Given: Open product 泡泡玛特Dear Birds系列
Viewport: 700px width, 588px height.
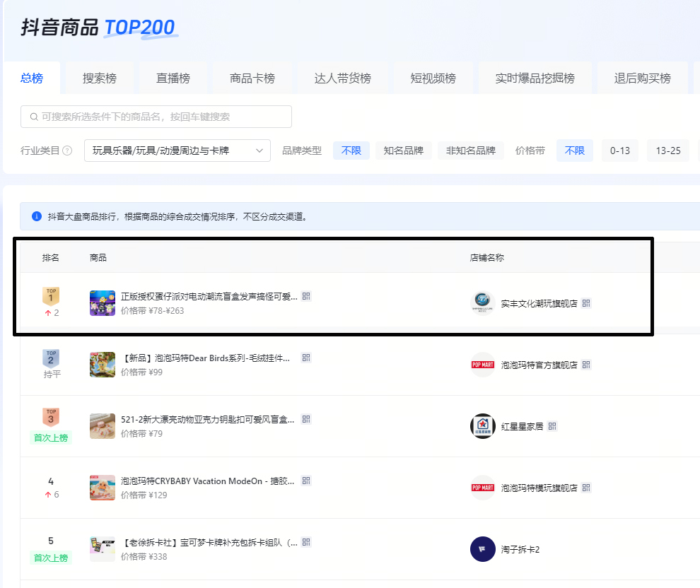Looking at the screenshot, I should click(x=206, y=358).
